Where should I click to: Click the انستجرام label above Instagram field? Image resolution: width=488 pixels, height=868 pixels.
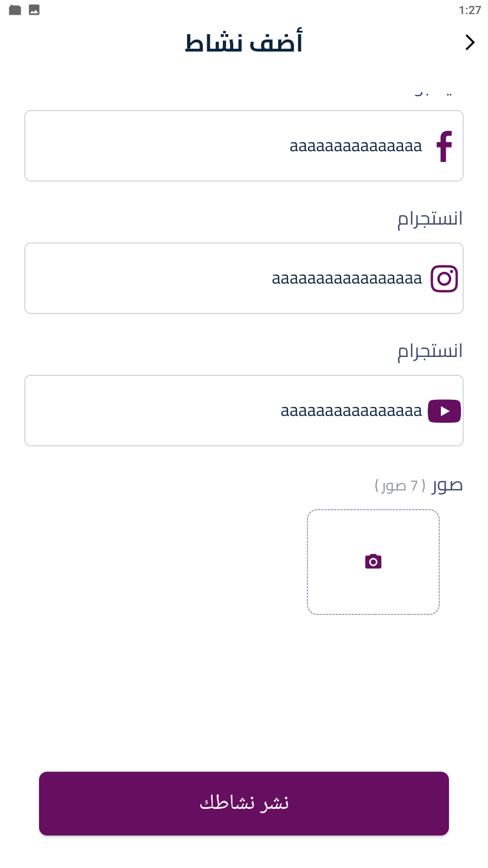[x=430, y=219]
